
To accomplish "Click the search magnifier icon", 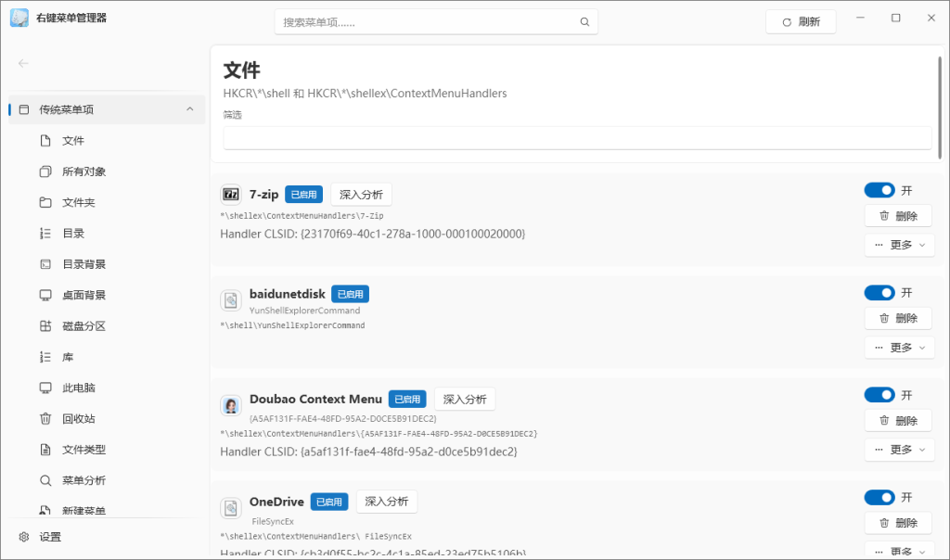I will 584,22.
